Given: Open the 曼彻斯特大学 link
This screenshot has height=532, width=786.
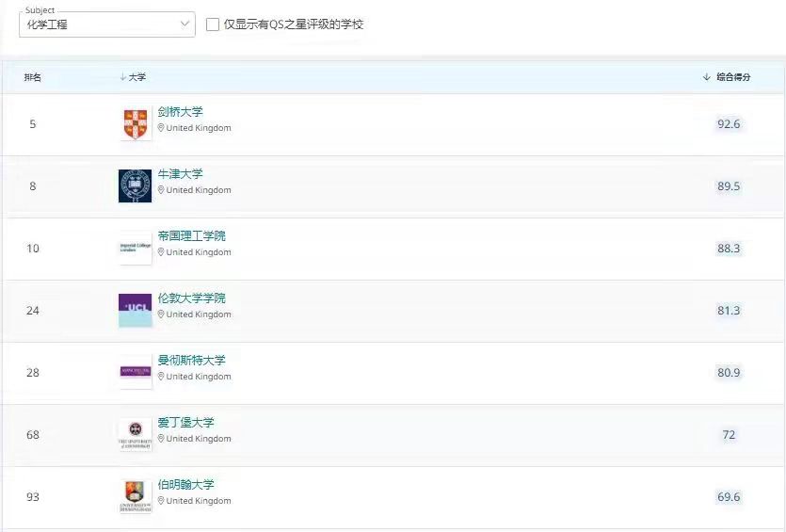Looking at the screenshot, I should tap(191, 360).
